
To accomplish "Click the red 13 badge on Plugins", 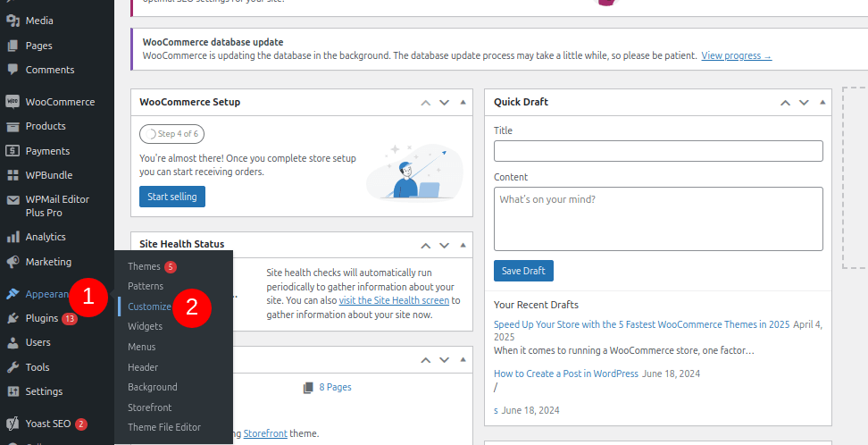I will (x=69, y=319).
